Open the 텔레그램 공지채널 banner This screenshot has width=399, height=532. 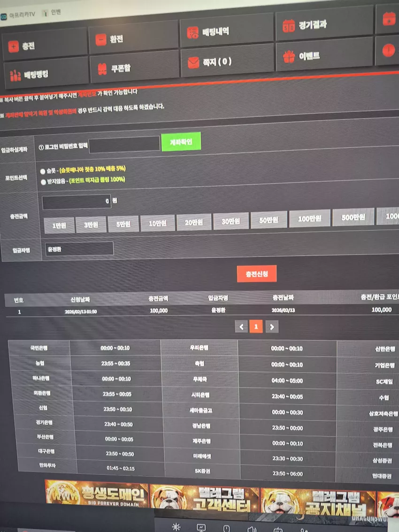(318, 502)
